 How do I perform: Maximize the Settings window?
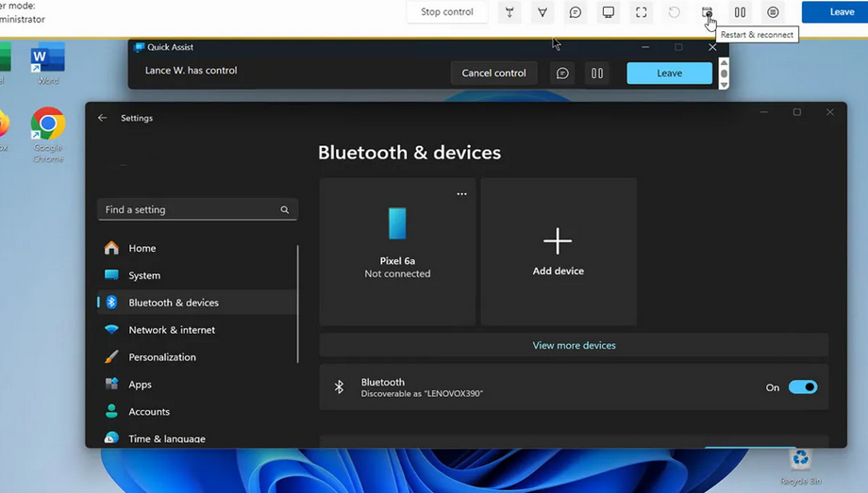797,112
